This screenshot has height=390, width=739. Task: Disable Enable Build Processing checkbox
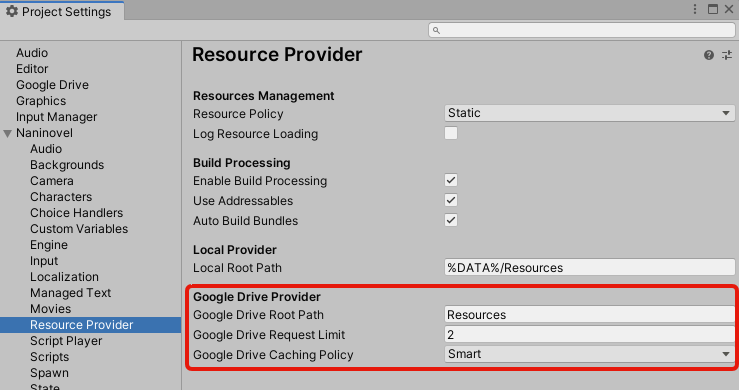pyautogui.click(x=451, y=180)
